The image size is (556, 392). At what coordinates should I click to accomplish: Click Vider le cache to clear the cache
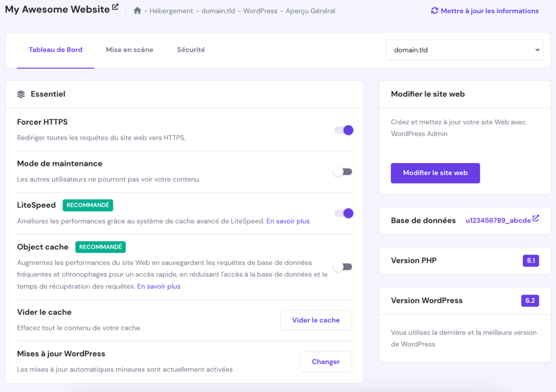(316, 320)
